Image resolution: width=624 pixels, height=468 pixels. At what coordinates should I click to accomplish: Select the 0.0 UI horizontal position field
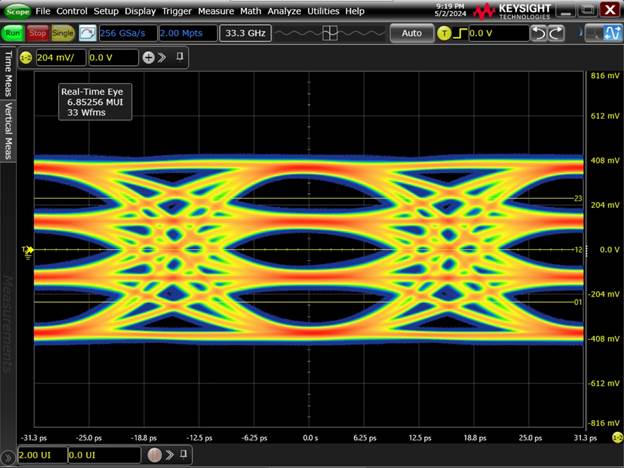[104, 455]
